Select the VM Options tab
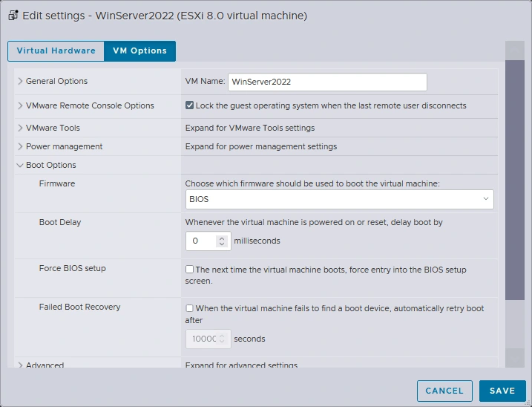 (x=139, y=51)
